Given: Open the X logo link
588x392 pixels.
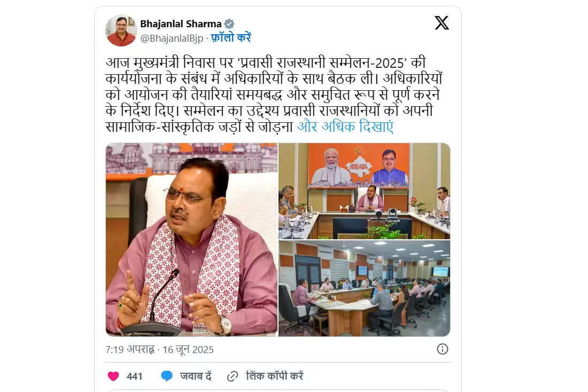Looking at the screenshot, I should coord(442,23).
